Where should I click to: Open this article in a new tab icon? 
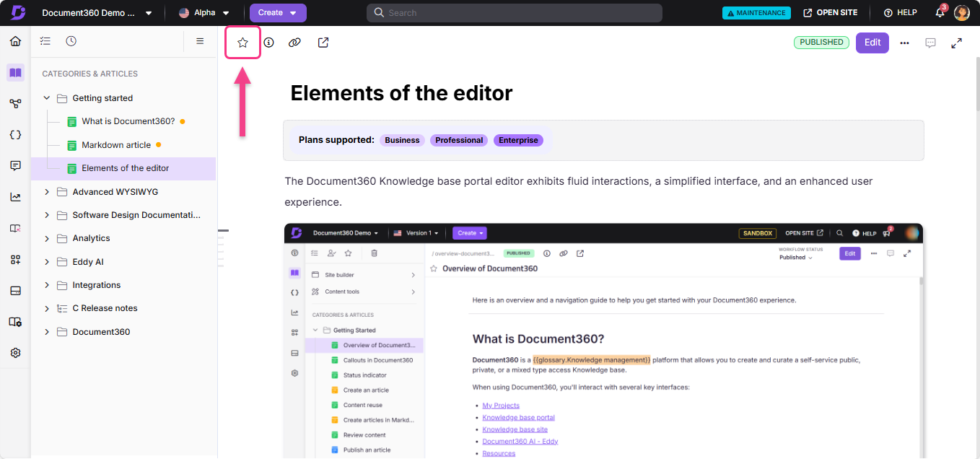click(x=323, y=42)
